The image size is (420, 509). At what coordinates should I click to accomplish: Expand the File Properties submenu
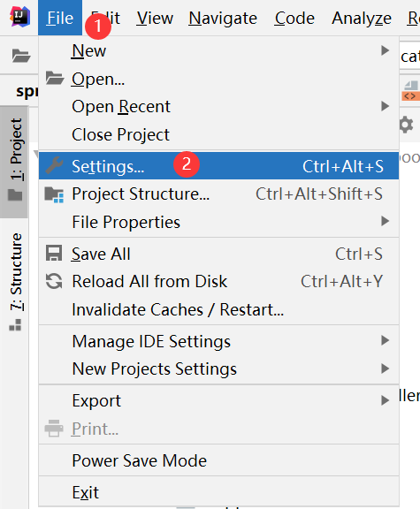219,222
